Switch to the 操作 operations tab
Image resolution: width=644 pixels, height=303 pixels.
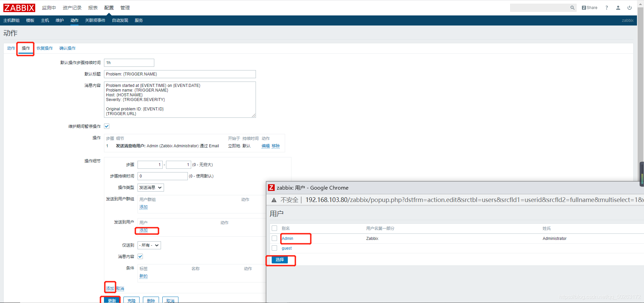tap(26, 48)
